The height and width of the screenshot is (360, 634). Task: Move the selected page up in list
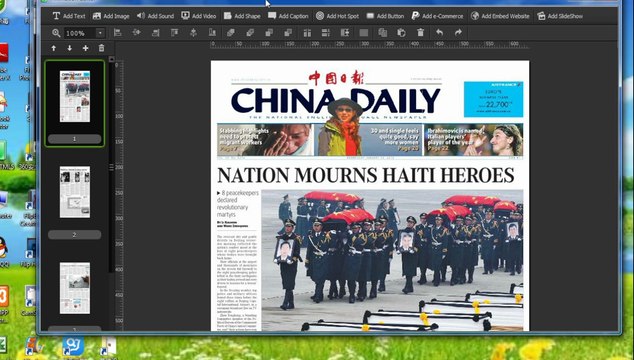pyautogui.click(x=53, y=48)
